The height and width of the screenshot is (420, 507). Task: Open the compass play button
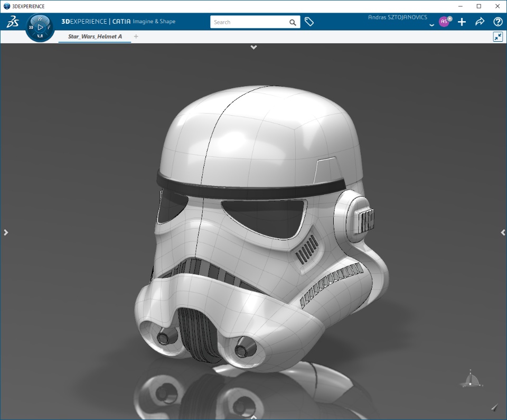(x=40, y=27)
